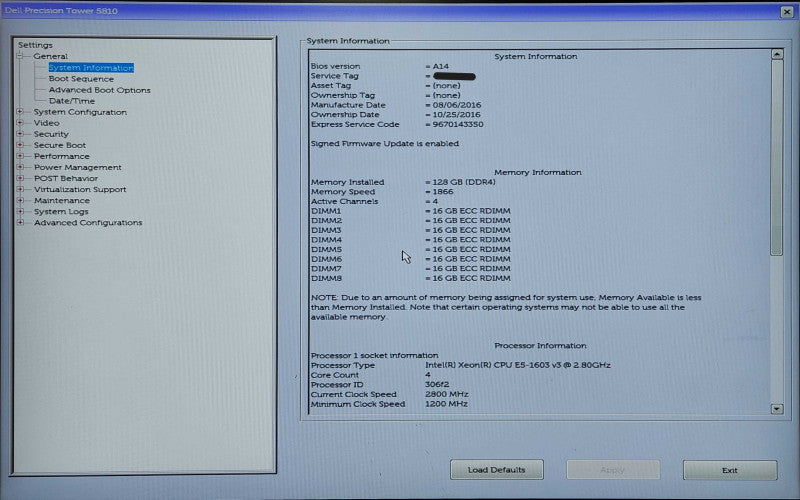This screenshot has height=500, width=800.
Task: Expand the Video settings node
Action: tap(20, 123)
